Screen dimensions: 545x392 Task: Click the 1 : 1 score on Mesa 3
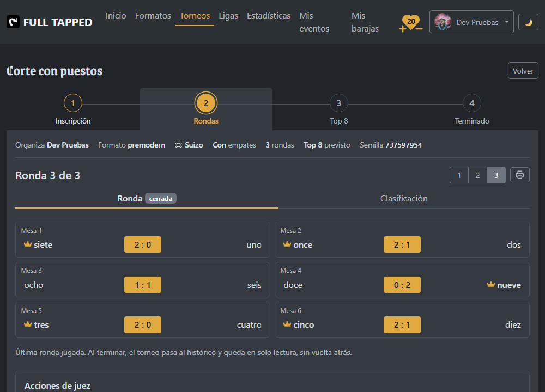tap(143, 285)
